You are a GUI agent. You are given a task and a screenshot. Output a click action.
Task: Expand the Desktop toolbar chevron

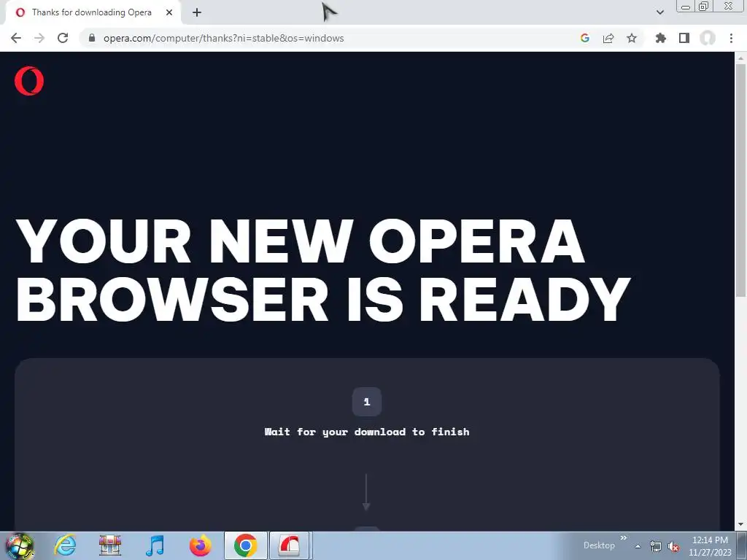(623, 537)
